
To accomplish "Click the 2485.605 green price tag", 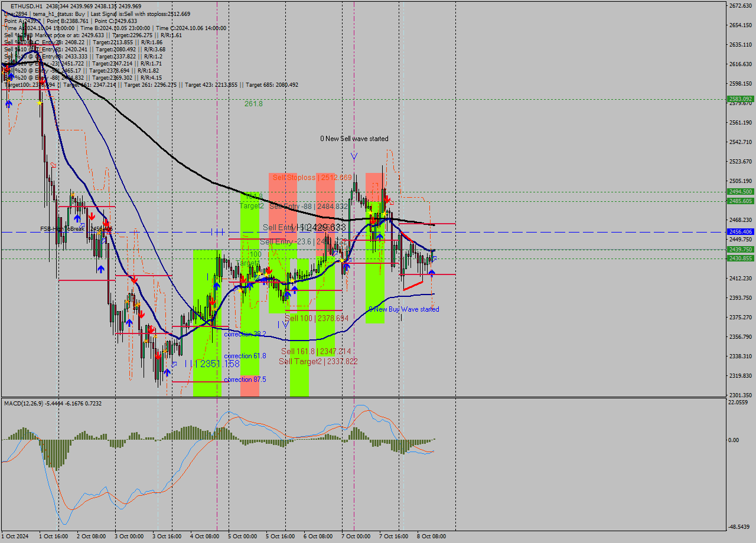I will [740, 201].
